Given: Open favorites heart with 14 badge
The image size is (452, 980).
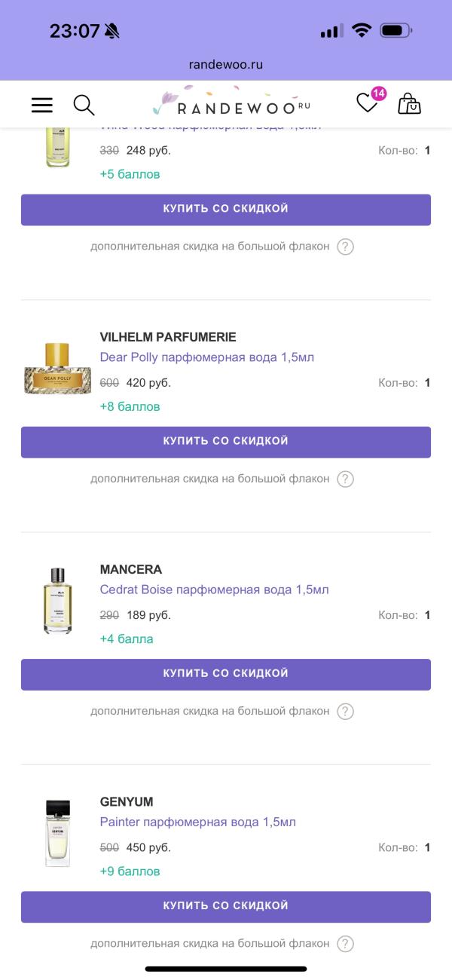Looking at the screenshot, I should (x=368, y=103).
